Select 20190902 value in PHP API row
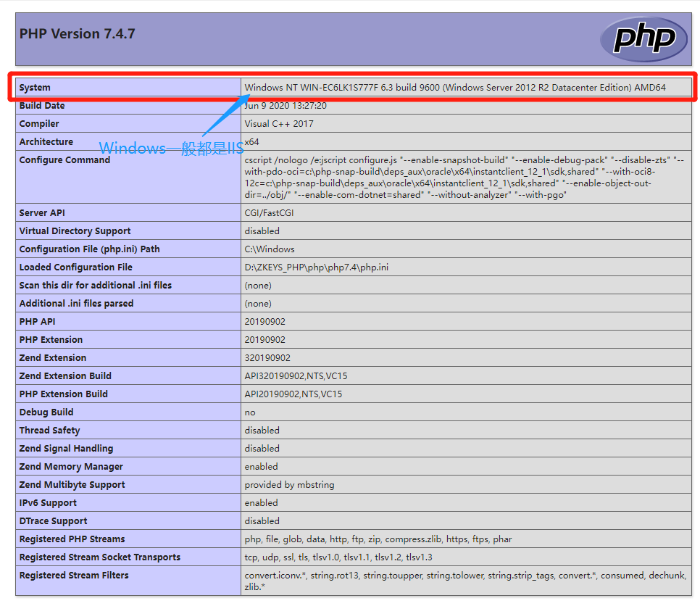The image size is (700, 606). (x=264, y=322)
